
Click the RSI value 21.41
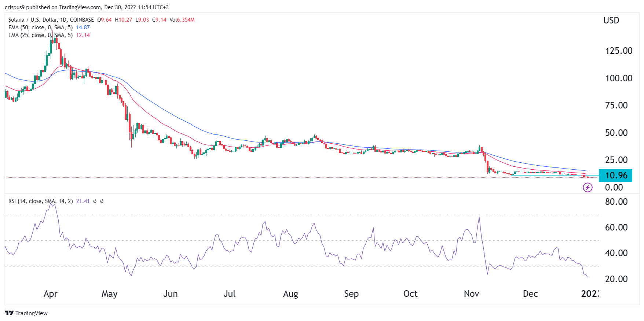click(x=83, y=201)
